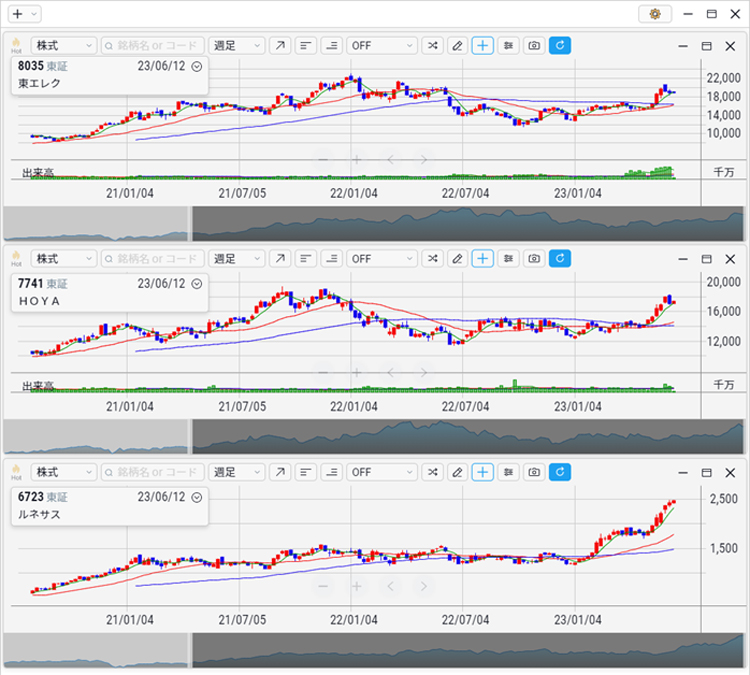The width and height of the screenshot is (750, 675).
Task: Open the 週足 timeframe dropdown in top chart
Action: (237, 46)
